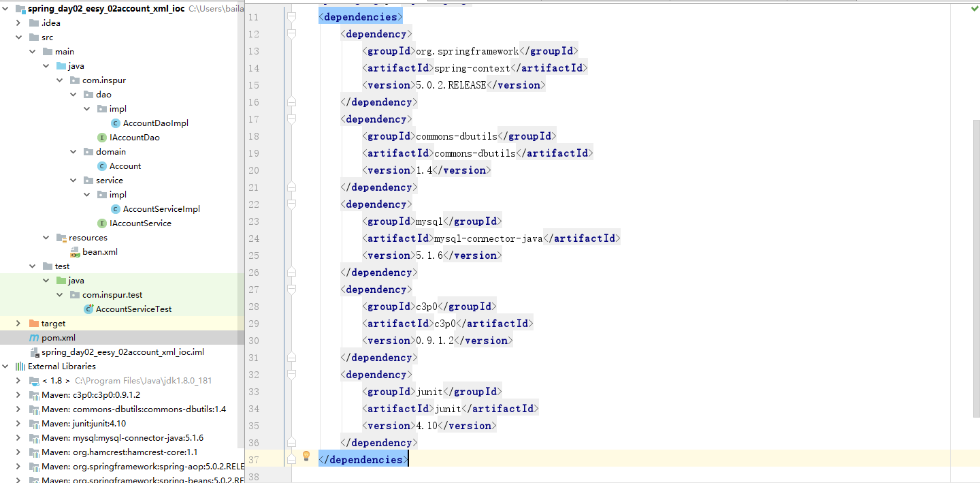Fold the junit dependency at line 32

292,374
